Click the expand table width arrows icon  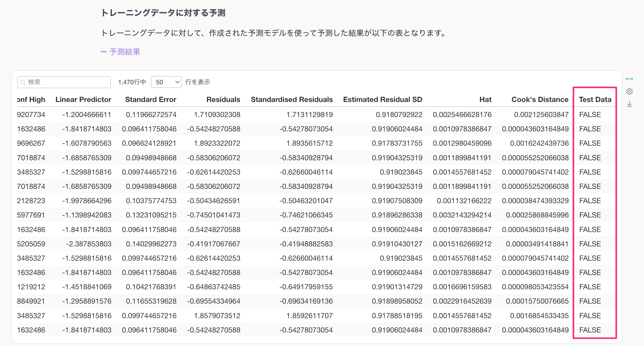(629, 79)
